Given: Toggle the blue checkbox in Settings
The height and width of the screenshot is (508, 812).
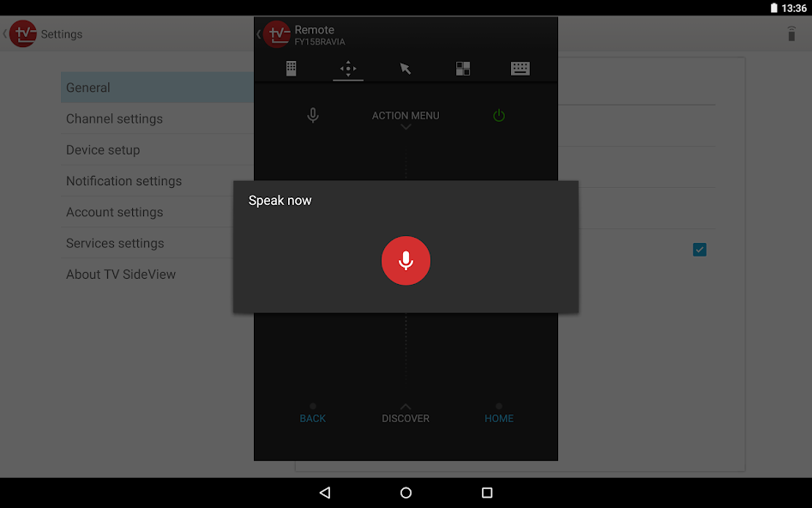Looking at the screenshot, I should pyautogui.click(x=700, y=249).
